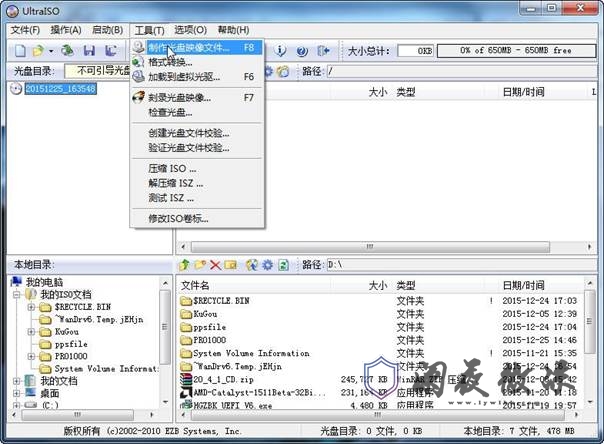Choose 刻录光盘映像... F7 menu entry

[x=197, y=97]
